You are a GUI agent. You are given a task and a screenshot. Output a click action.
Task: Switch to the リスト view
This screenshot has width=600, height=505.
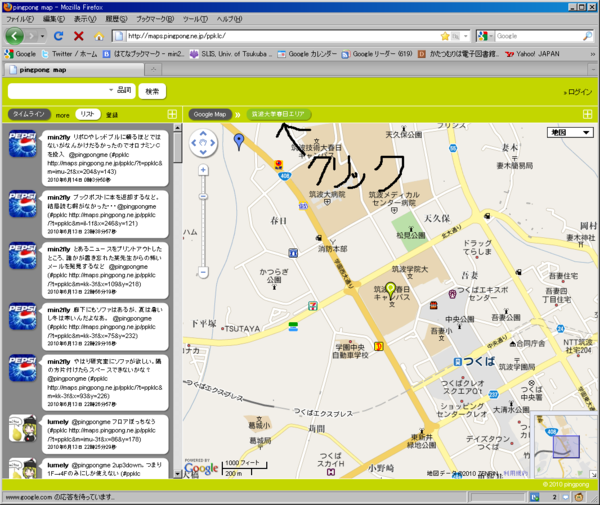88,114
